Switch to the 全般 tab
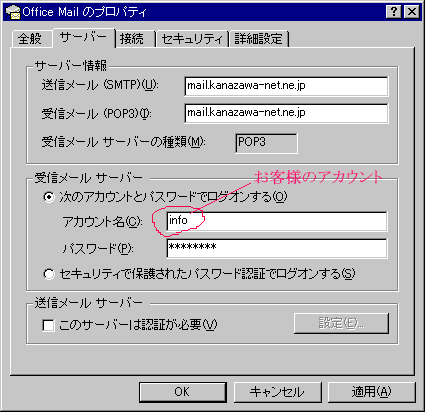Image resolution: width=425 pixels, height=412 pixels. click(30, 39)
